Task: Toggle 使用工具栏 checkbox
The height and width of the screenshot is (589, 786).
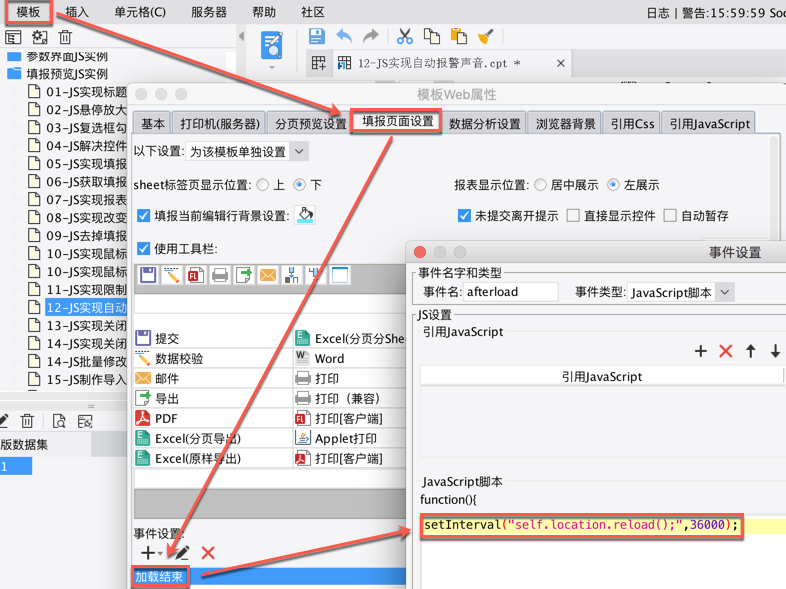Action: click(143, 249)
